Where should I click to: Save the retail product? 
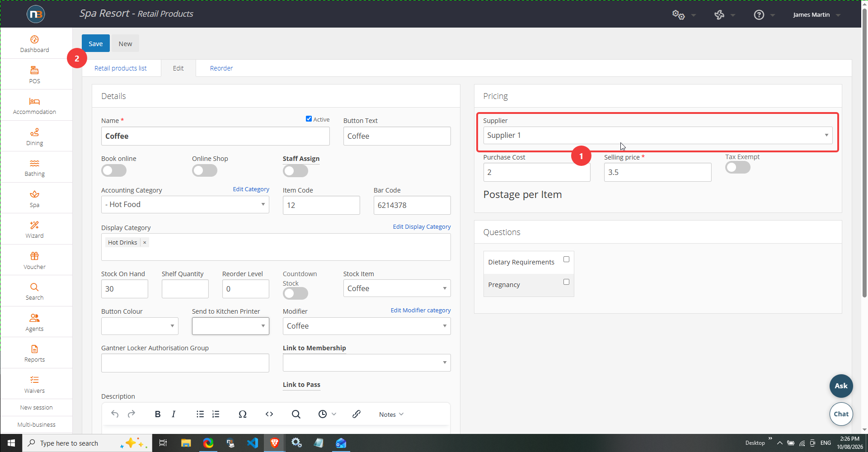click(x=96, y=44)
